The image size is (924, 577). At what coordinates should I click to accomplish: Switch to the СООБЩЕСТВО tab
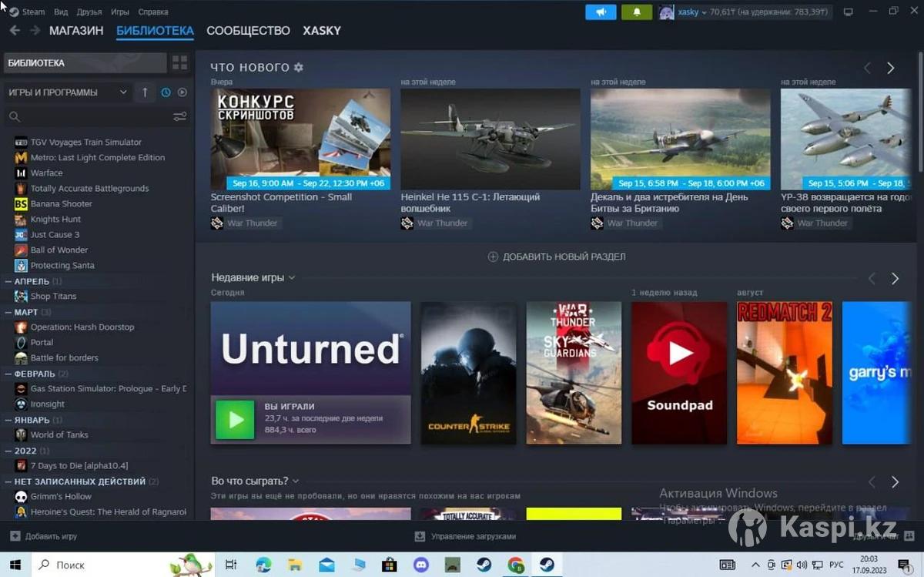tap(248, 31)
